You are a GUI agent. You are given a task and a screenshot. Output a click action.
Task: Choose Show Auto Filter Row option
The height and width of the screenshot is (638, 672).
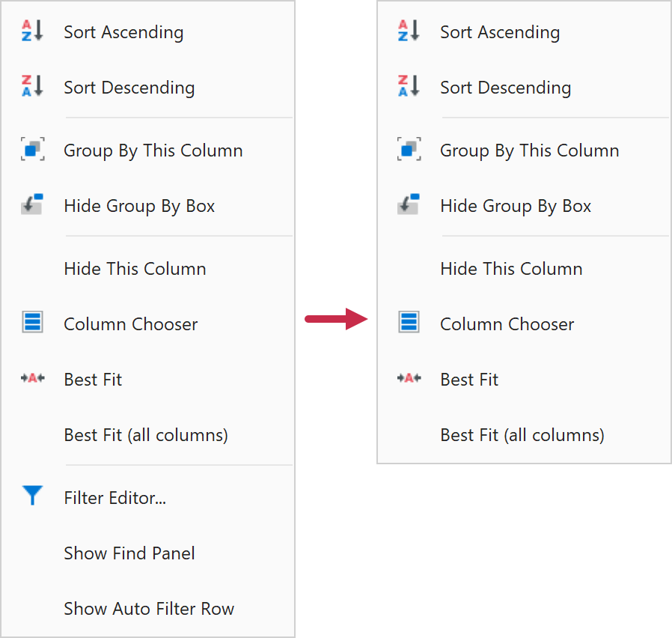pos(149,609)
